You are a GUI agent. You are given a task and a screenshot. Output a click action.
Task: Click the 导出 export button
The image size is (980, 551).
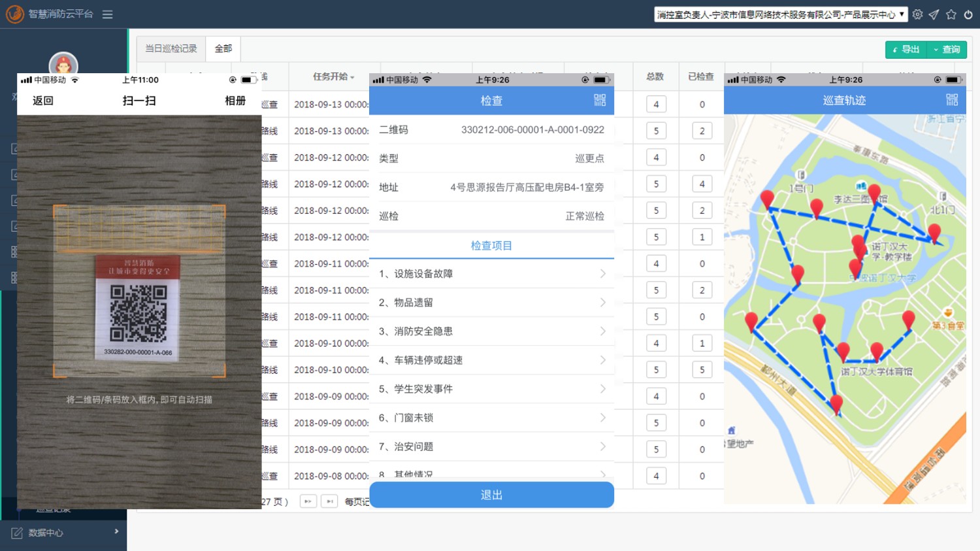(x=906, y=50)
